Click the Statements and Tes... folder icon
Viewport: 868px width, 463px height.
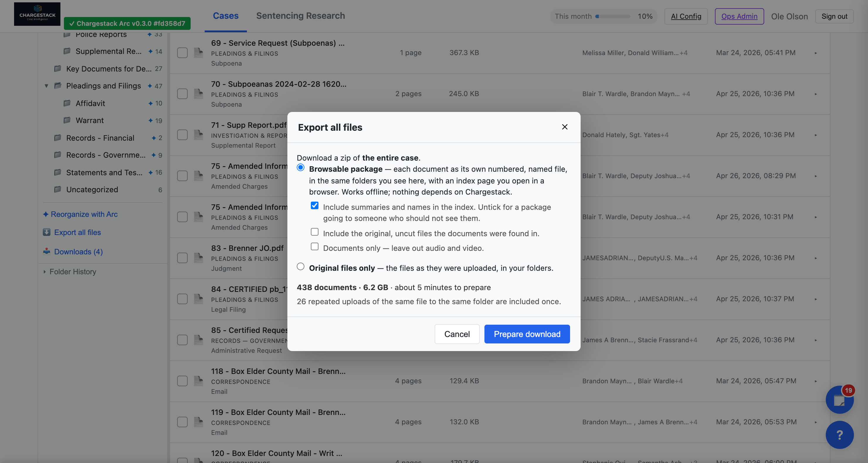[57, 172]
